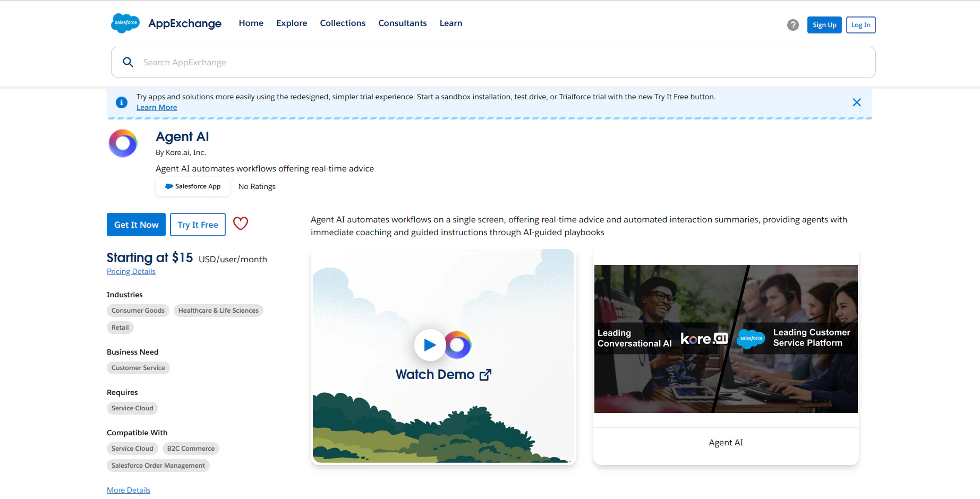Click the Get It Now button
This screenshot has width=980, height=499.
click(136, 224)
